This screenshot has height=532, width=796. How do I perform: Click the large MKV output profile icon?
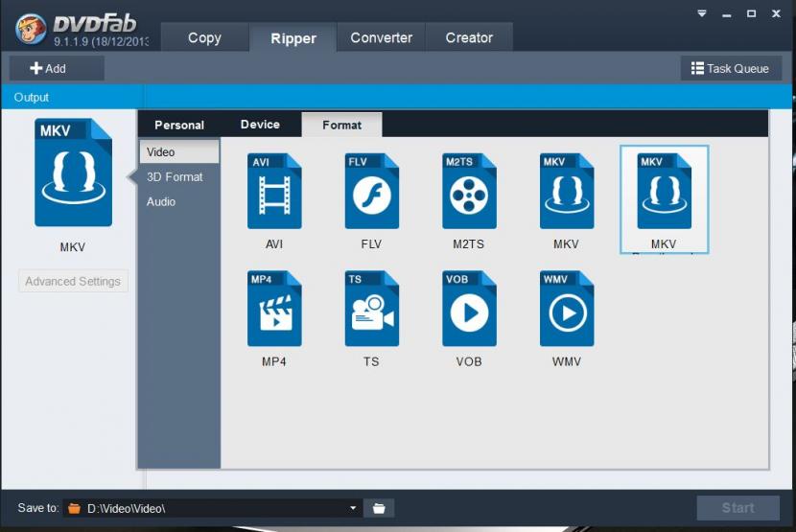73,173
